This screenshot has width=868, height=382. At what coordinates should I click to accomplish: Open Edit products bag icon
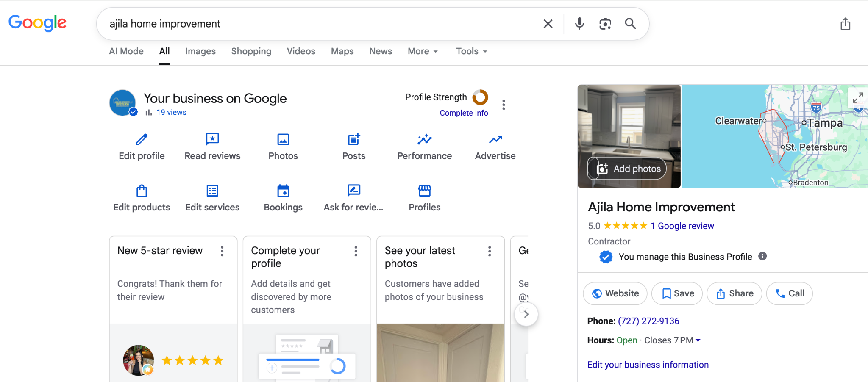[x=142, y=191]
